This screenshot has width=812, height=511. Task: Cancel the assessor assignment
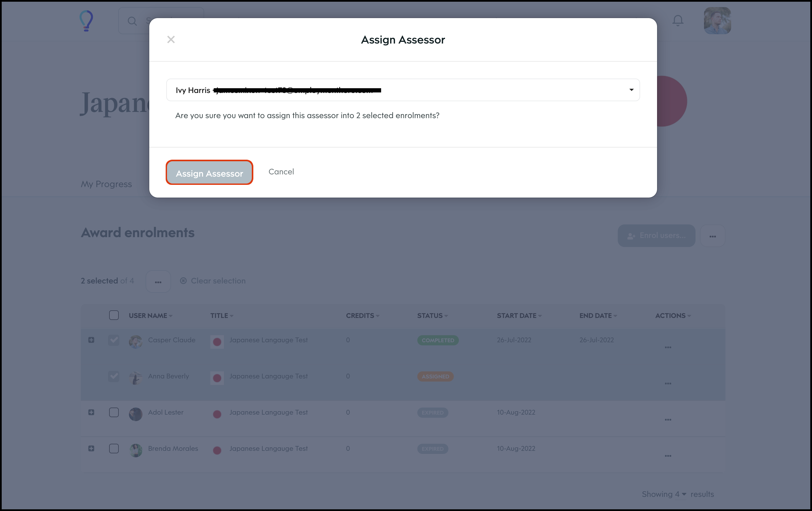pos(281,172)
